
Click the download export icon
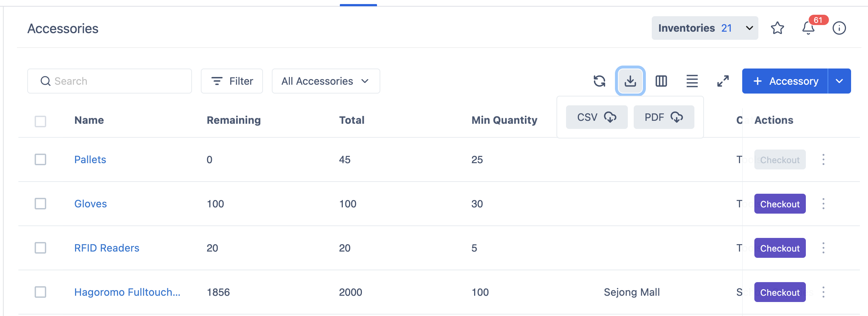click(630, 81)
